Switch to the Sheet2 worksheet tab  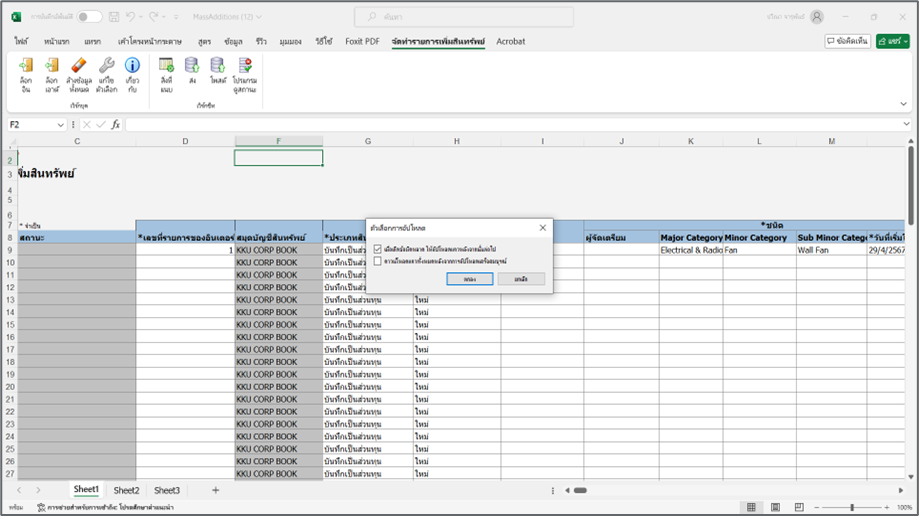point(126,491)
